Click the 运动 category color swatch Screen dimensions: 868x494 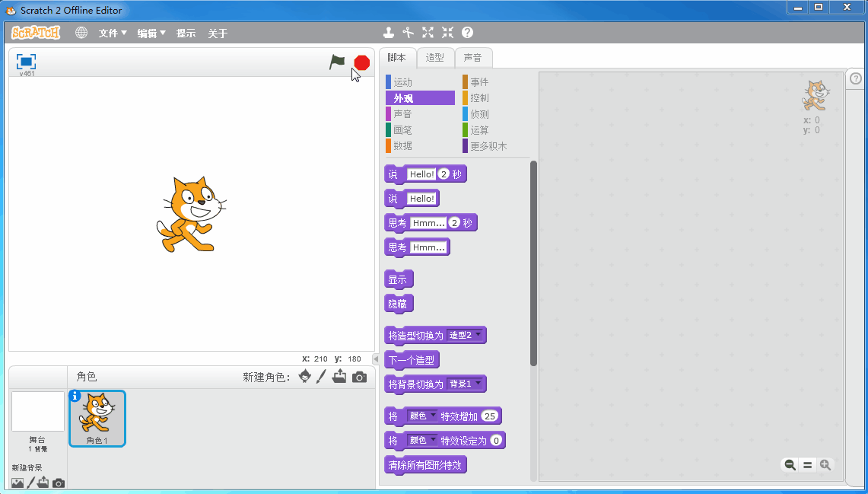point(389,82)
